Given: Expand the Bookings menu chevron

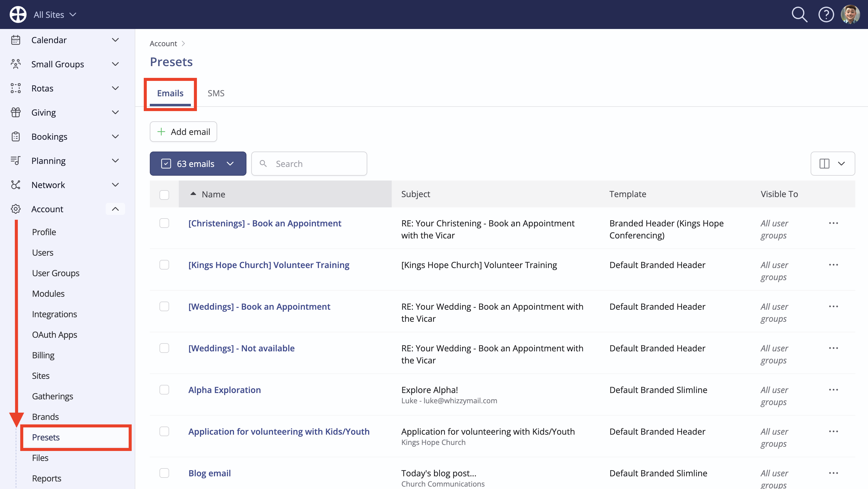Looking at the screenshot, I should coord(115,137).
